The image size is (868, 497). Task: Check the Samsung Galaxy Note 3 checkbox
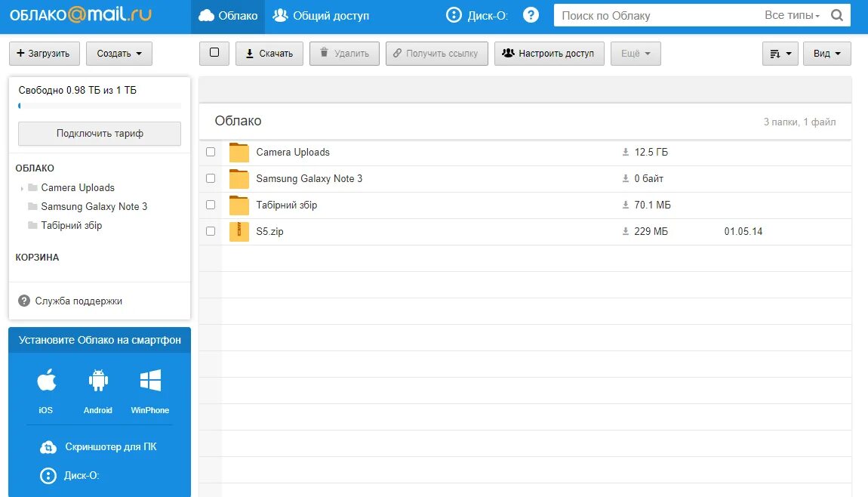coord(211,178)
